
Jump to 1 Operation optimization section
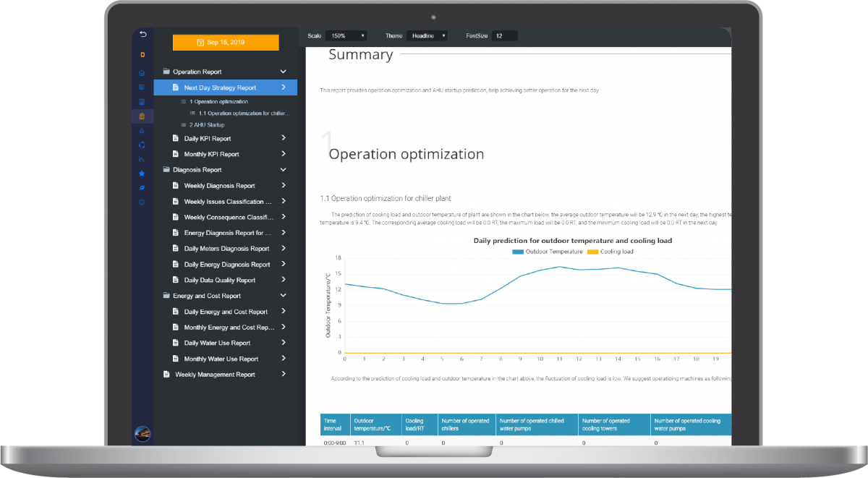coord(218,102)
